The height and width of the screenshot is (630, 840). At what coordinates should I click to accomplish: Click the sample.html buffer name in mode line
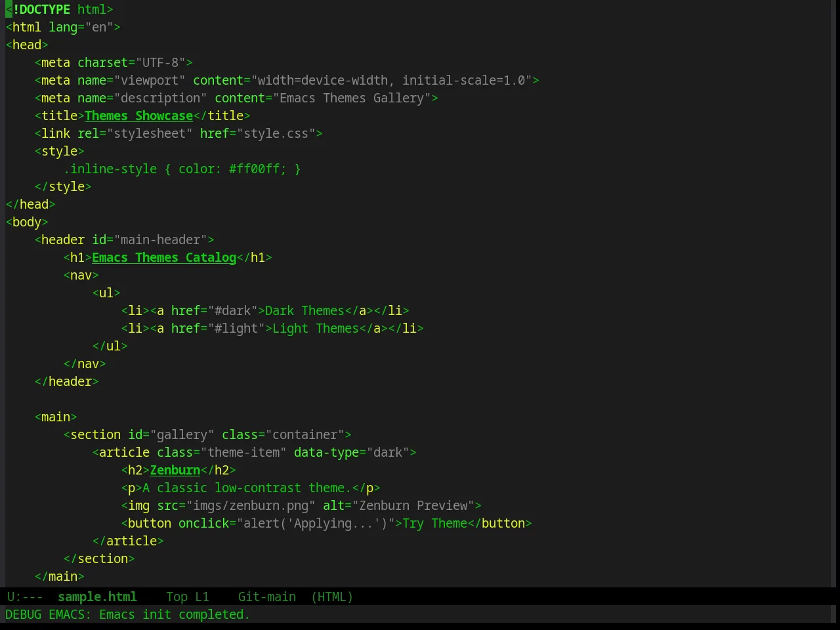(97, 597)
